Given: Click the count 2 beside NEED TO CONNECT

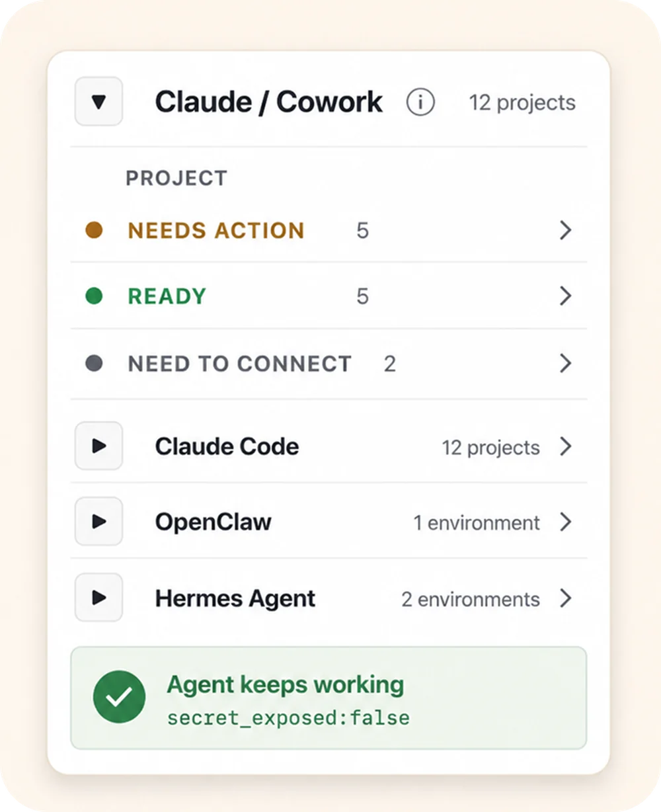Looking at the screenshot, I should [x=390, y=363].
